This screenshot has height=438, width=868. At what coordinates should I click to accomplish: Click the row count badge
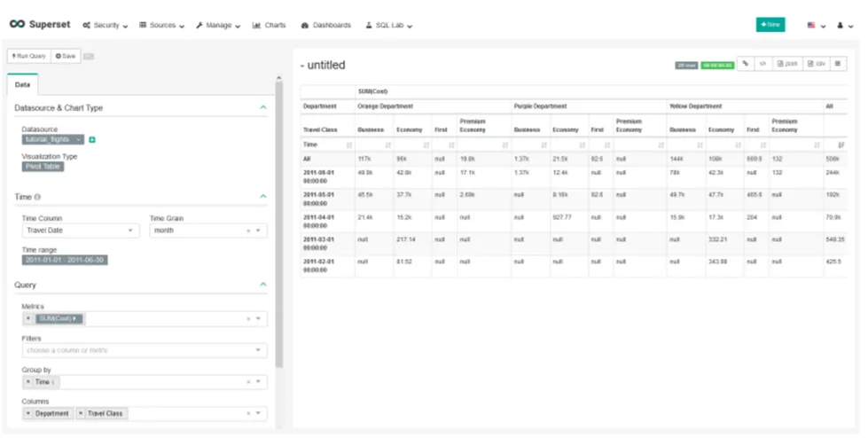click(686, 66)
